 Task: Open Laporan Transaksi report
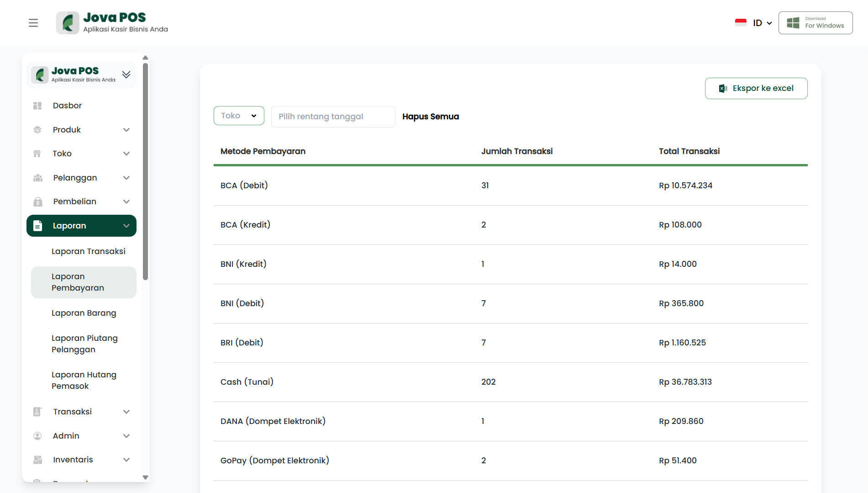(88, 251)
